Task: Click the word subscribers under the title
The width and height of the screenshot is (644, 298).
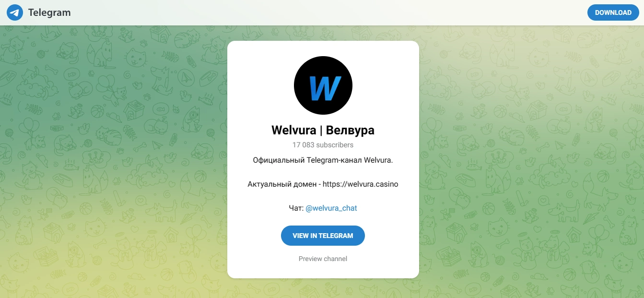Action: pyautogui.click(x=335, y=144)
